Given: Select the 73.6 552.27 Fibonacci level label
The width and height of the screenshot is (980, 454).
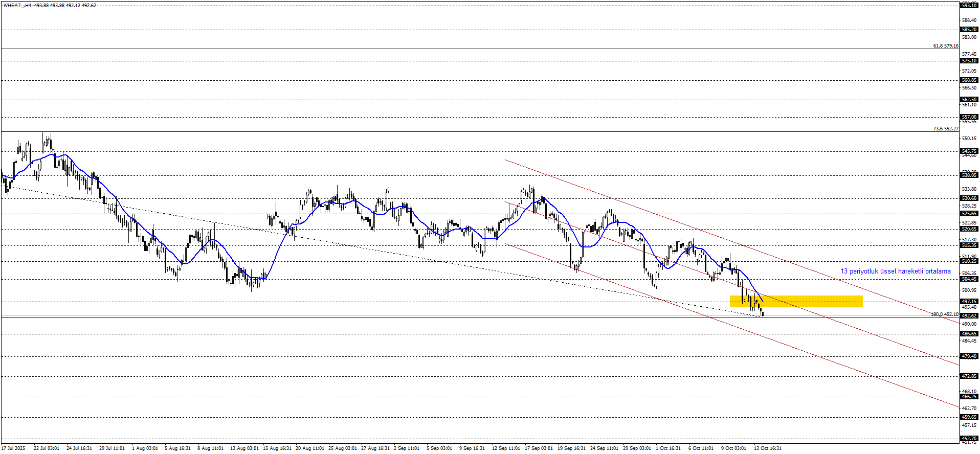Looking at the screenshot, I should tap(945, 129).
